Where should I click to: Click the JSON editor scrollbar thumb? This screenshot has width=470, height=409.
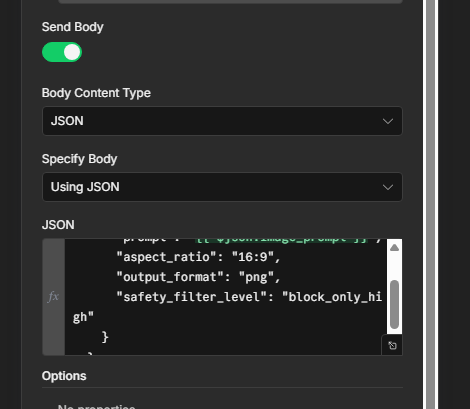[394, 304]
